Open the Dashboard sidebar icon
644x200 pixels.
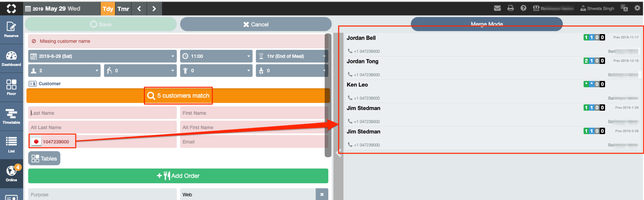pos(11,58)
